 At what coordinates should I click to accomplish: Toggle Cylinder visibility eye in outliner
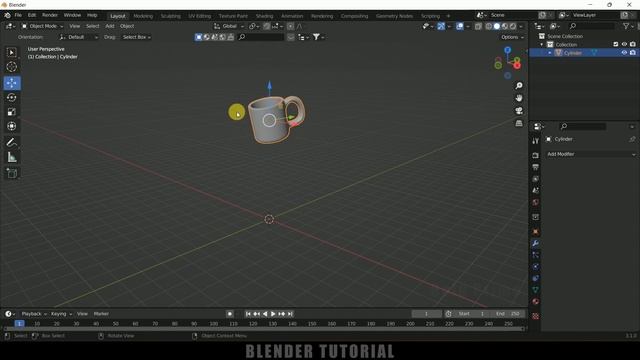point(624,53)
